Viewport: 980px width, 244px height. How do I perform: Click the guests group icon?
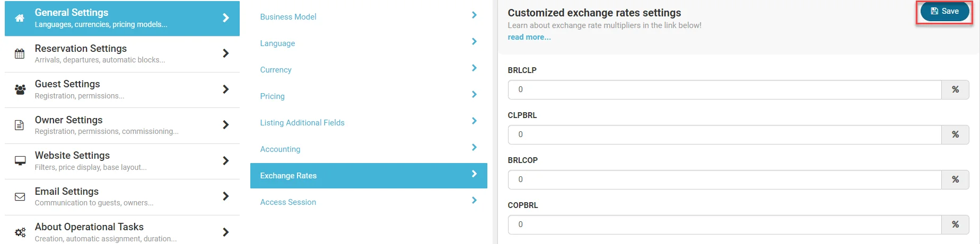click(x=20, y=89)
